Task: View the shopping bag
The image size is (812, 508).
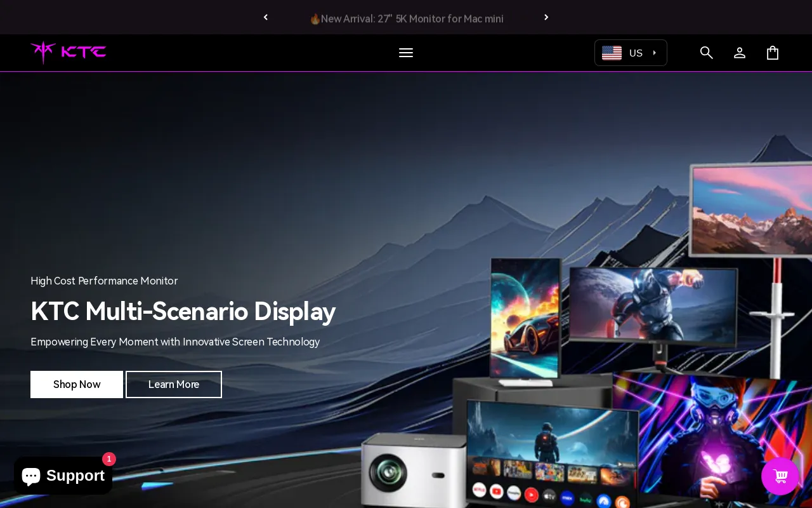Action: (772, 53)
